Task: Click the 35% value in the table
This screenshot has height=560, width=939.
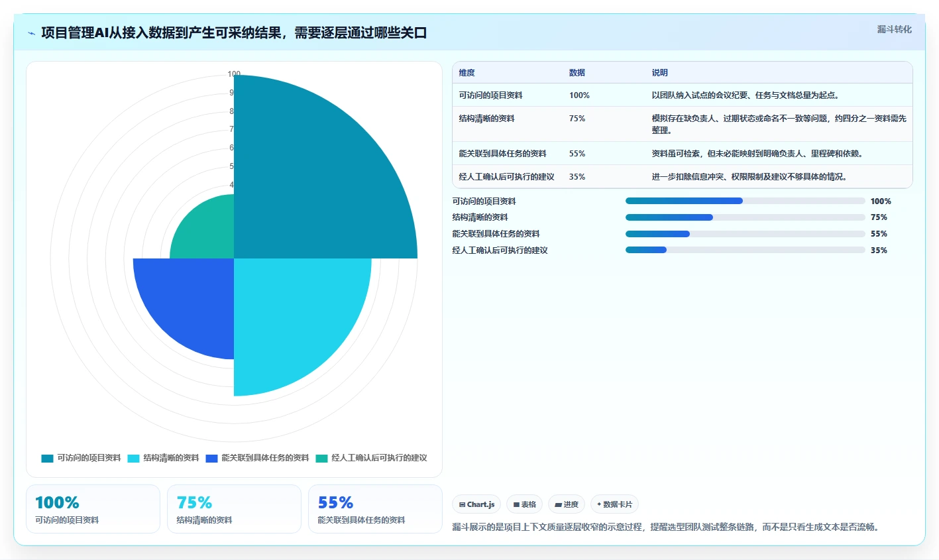Action: click(577, 177)
